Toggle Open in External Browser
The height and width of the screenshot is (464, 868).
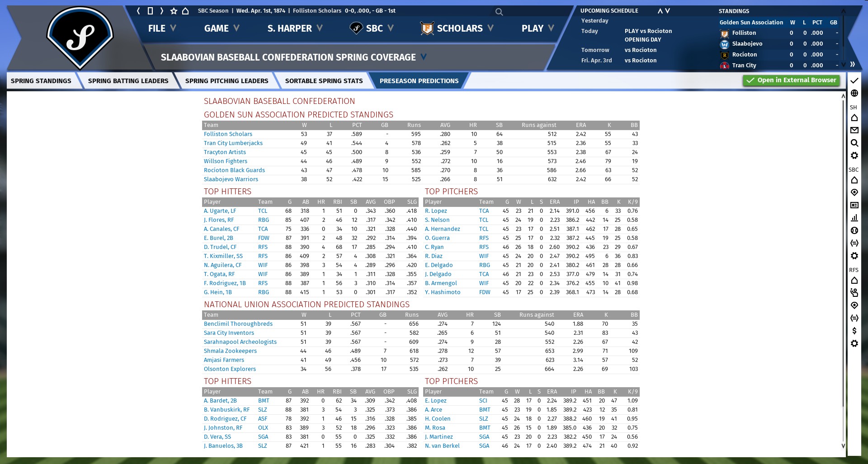tap(791, 80)
